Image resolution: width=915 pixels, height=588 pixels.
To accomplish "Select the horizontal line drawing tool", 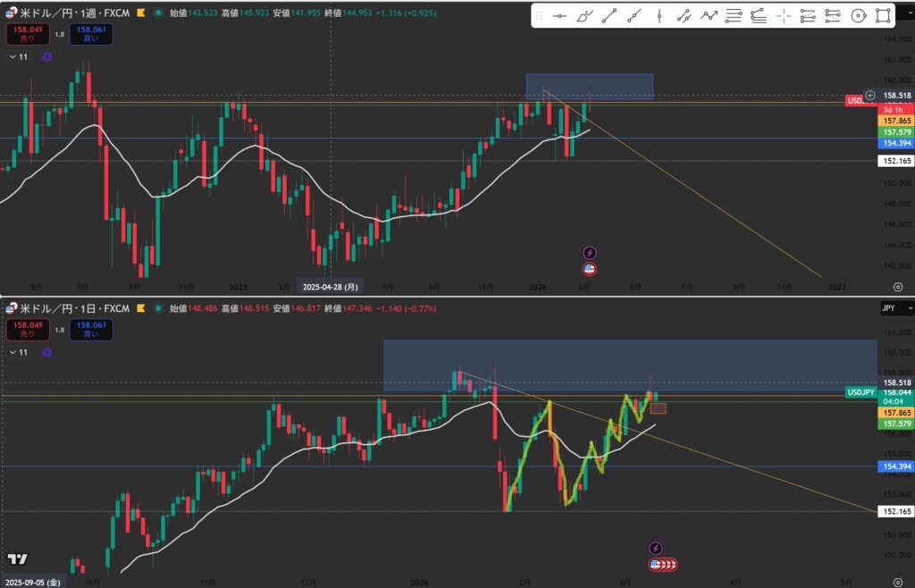I will pyautogui.click(x=560, y=16).
